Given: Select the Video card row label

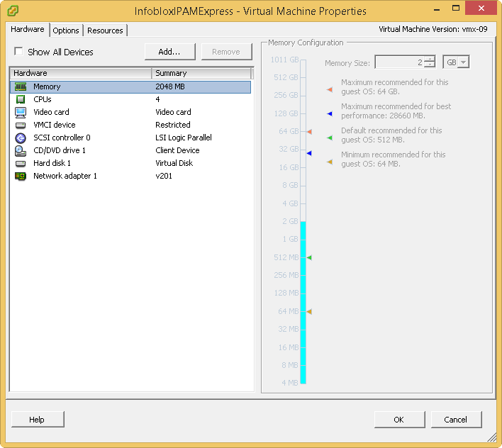Looking at the screenshot, I should tap(51, 112).
